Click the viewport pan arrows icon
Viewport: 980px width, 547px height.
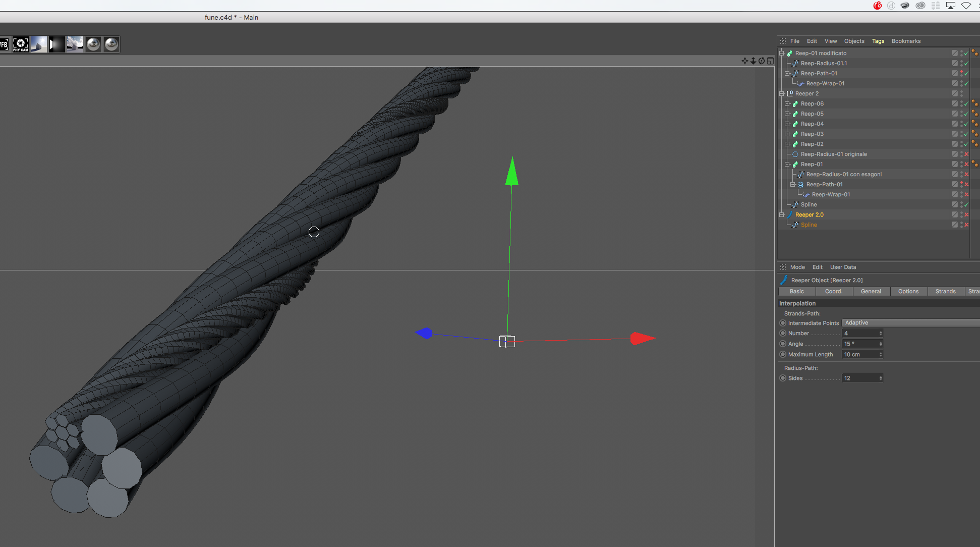744,61
